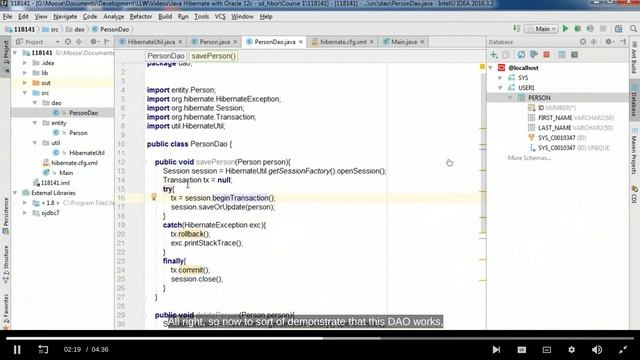
Task: Toggle closed captions on the video
Action: pos(522,350)
